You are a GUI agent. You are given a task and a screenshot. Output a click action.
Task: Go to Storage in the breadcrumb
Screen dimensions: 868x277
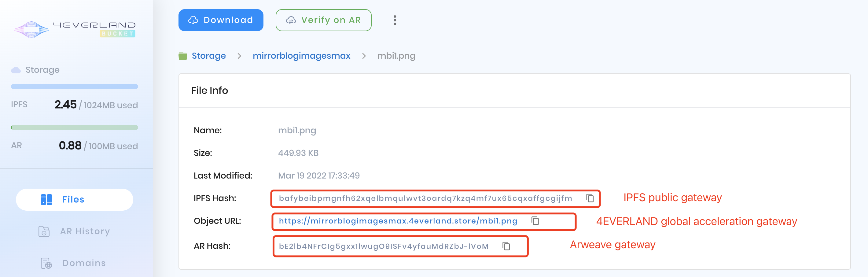pyautogui.click(x=208, y=56)
